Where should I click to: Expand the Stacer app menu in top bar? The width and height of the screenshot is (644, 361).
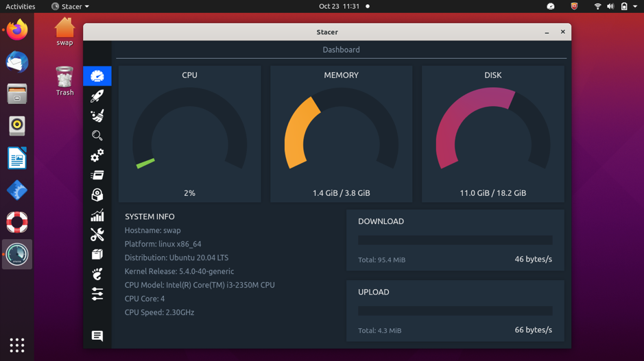click(71, 7)
